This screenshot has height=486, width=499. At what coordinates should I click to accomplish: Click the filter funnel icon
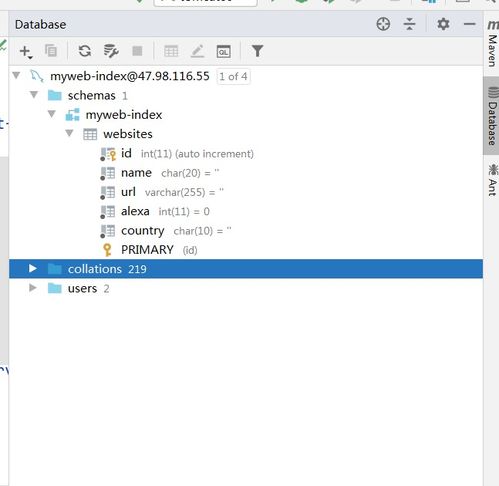point(257,51)
